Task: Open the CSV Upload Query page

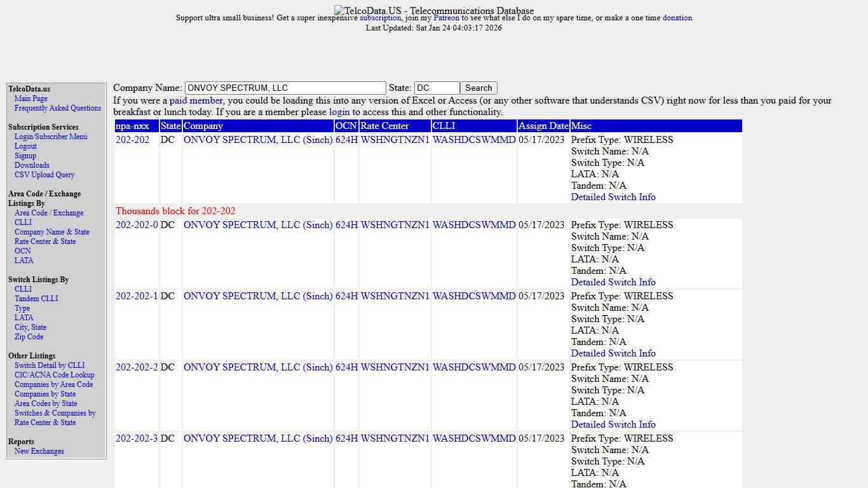Action: click(44, 175)
